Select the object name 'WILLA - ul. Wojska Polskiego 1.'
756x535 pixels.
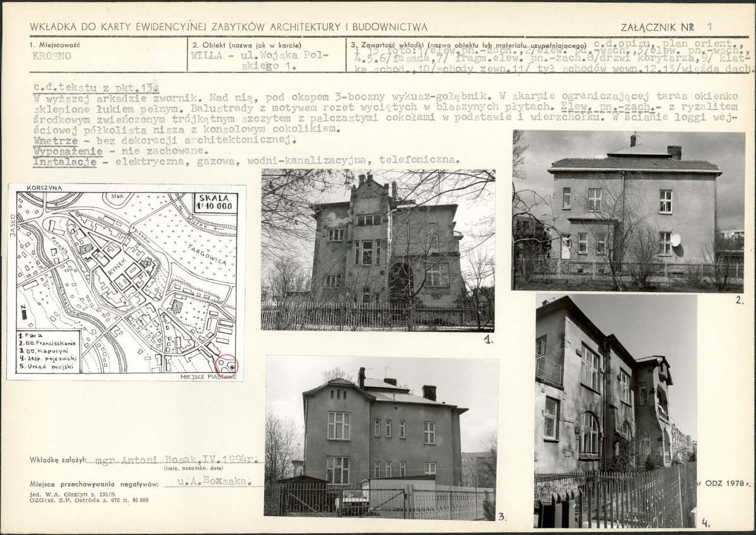(260, 60)
